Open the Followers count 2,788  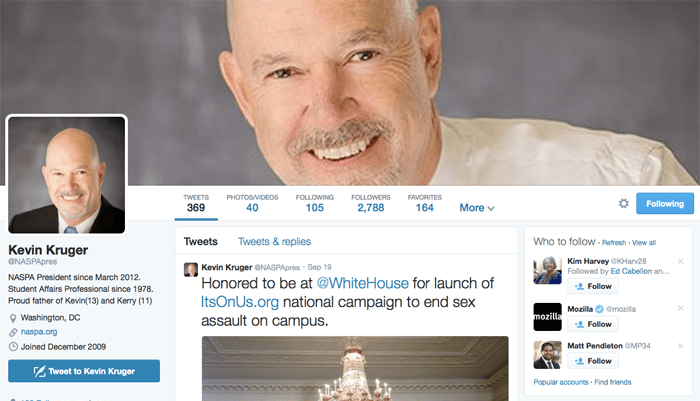371,203
